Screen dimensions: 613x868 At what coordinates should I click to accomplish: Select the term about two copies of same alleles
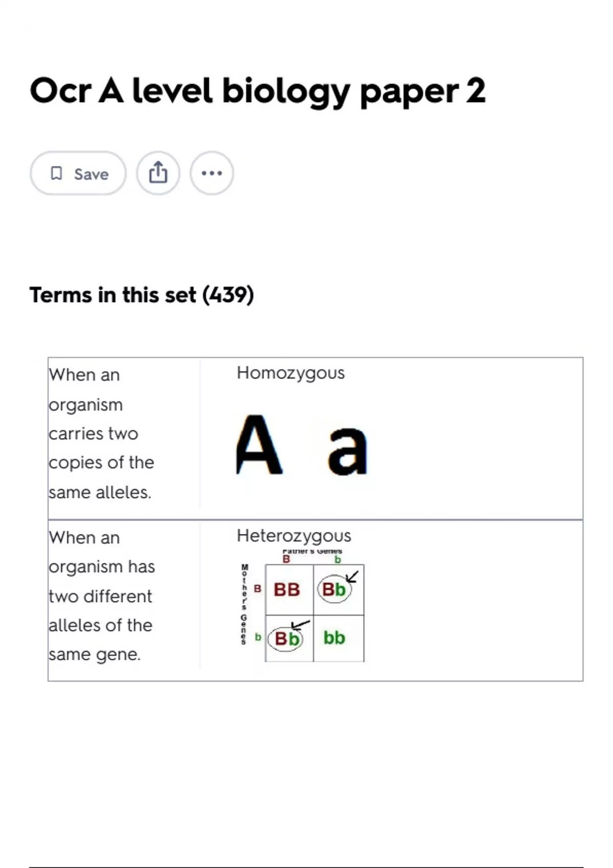coord(101,433)
